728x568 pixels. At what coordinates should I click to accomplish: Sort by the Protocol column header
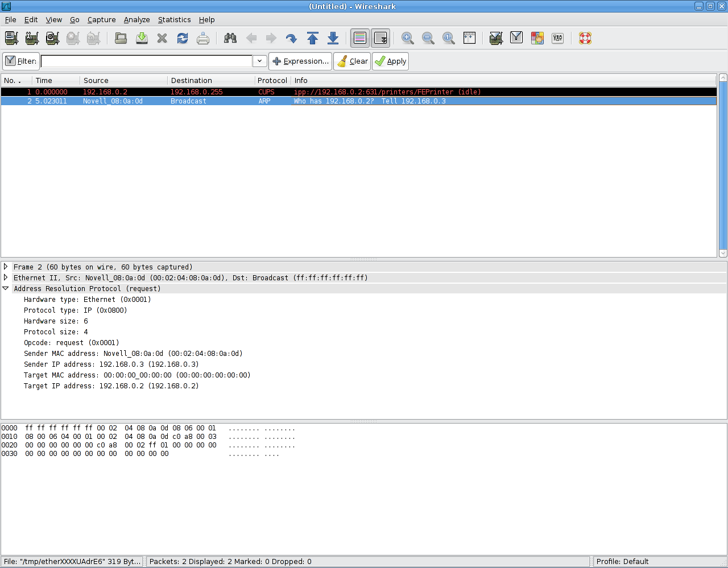tap(272, 80)
